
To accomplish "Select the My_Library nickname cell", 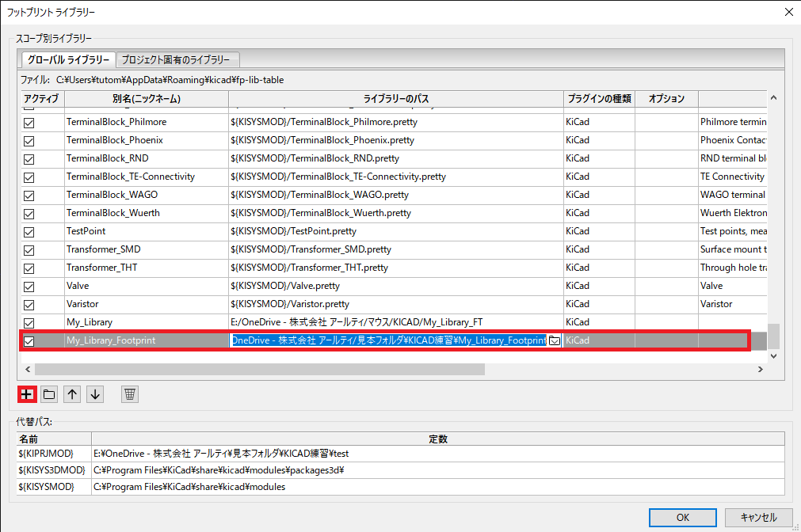I will 146,322.
